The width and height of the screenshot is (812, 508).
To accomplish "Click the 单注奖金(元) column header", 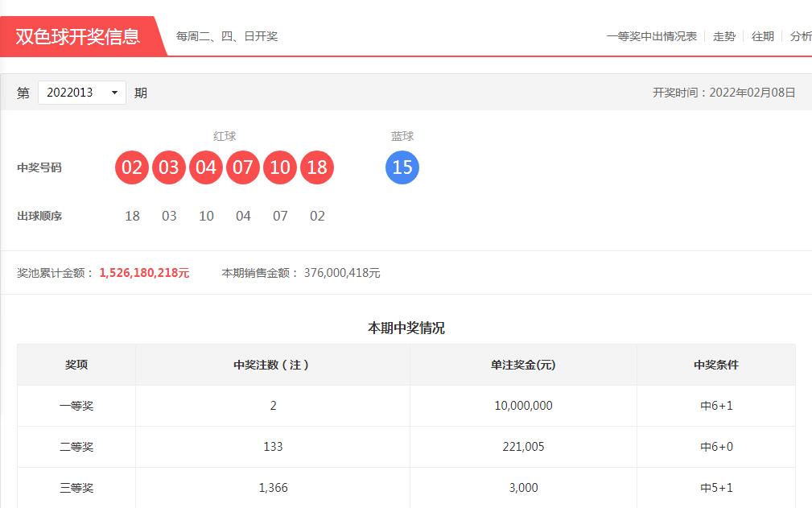I will (x=523, y=365).
